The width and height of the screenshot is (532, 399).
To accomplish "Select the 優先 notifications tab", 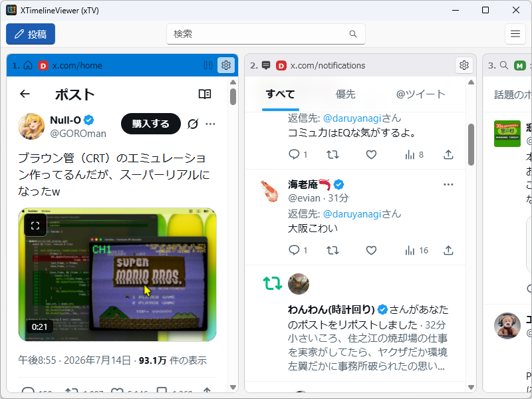I will pos(345,94).
